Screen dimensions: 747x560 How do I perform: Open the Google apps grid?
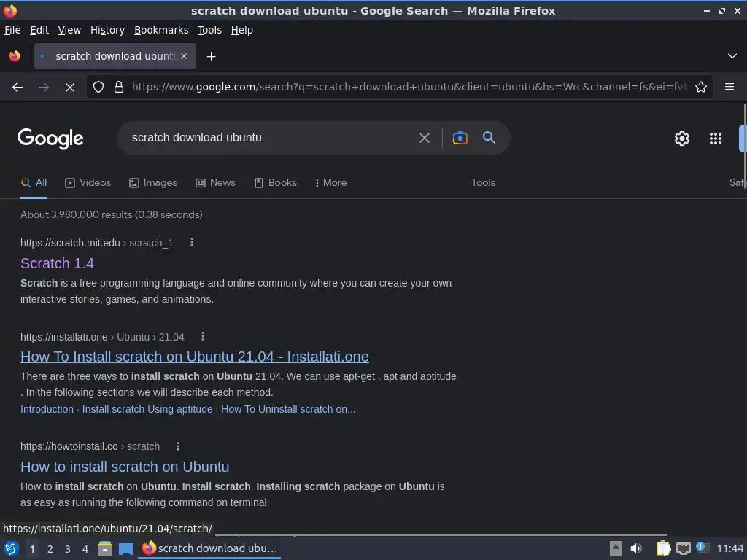716,139
